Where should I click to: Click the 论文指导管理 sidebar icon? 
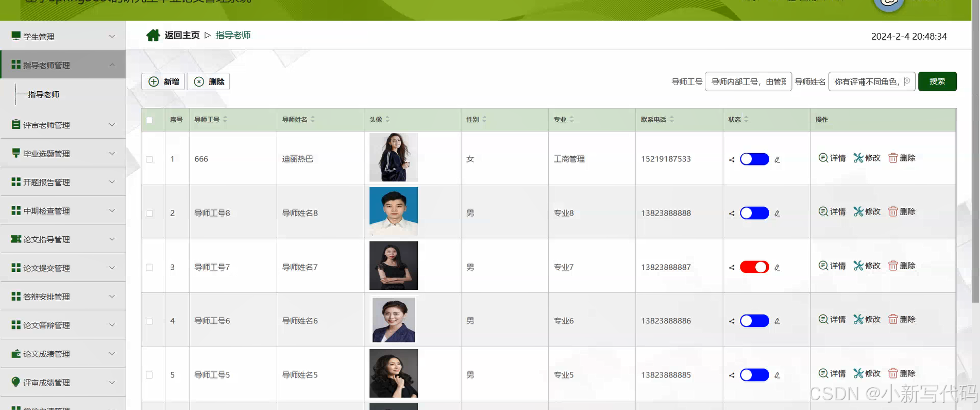pos(16,239)
